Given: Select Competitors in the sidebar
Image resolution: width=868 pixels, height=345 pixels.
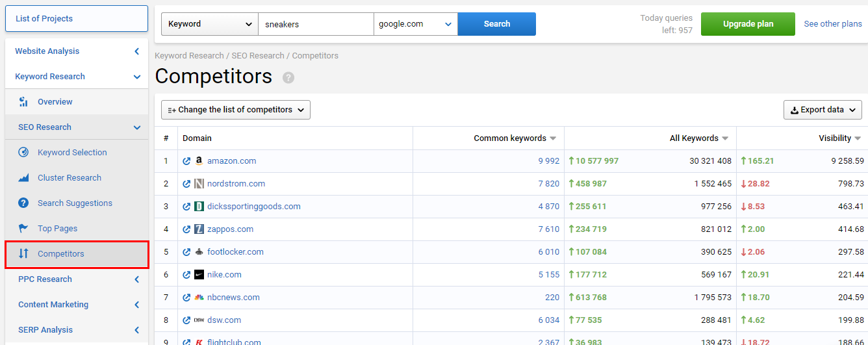Looking at the screenshot, I should (77, 254).
